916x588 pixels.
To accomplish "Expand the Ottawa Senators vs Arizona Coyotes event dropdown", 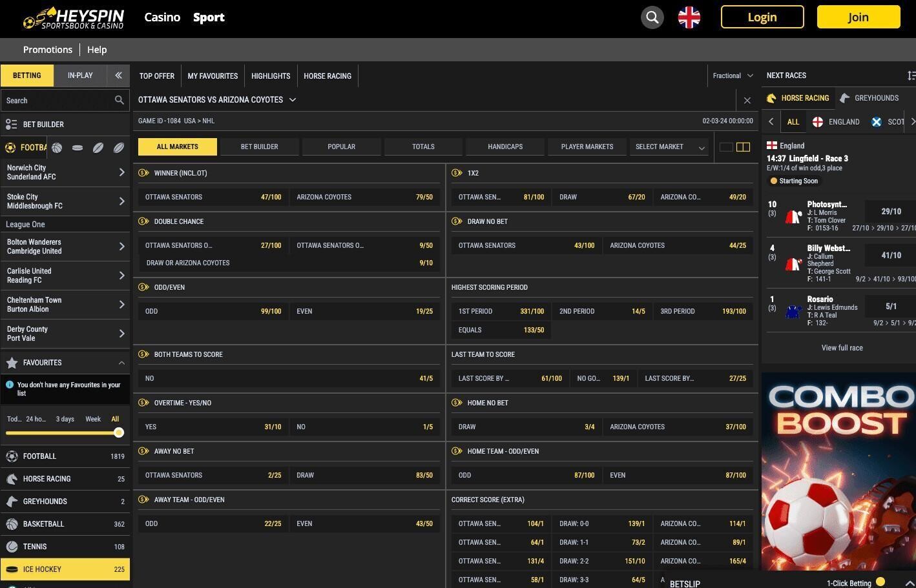I will coord(293,100).
